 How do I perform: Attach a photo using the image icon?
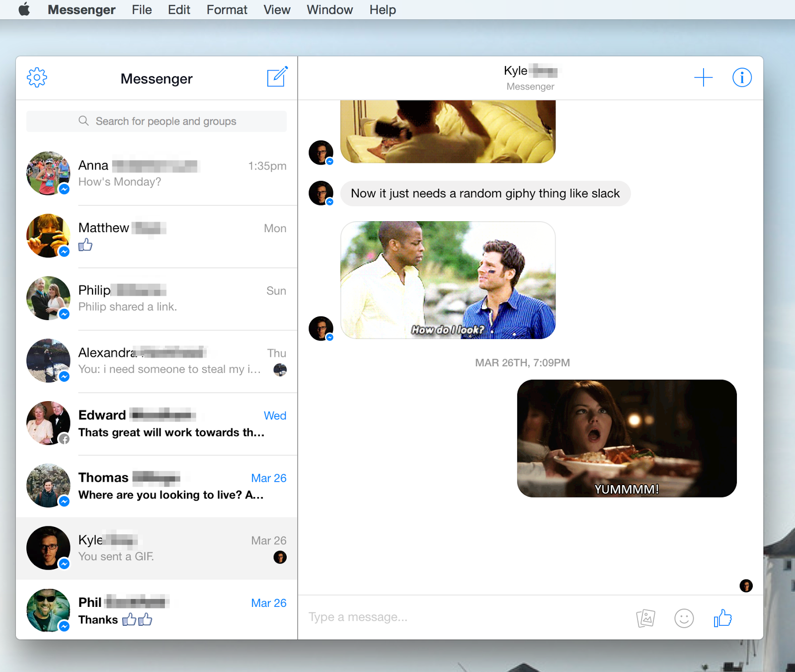coord(645,618)
